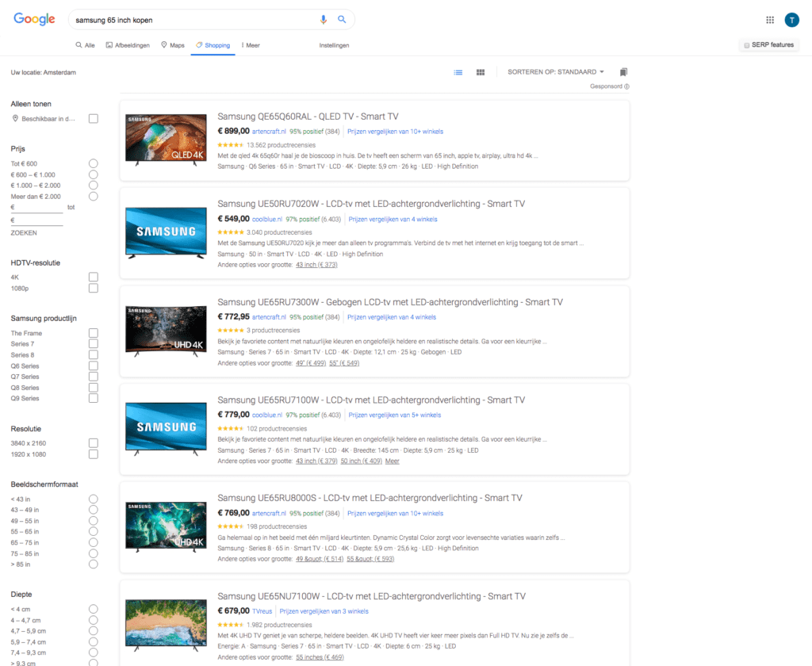Viewport: 812px width, 666px height.
Task: Switch to grid view layout
Action: tap(481, 72)
